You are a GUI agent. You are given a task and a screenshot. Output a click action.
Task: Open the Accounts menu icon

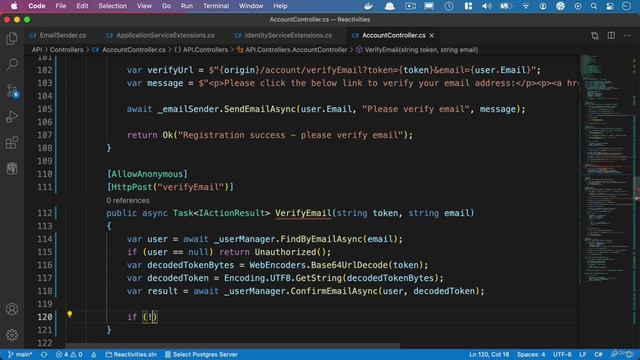[x=12, y=309]
